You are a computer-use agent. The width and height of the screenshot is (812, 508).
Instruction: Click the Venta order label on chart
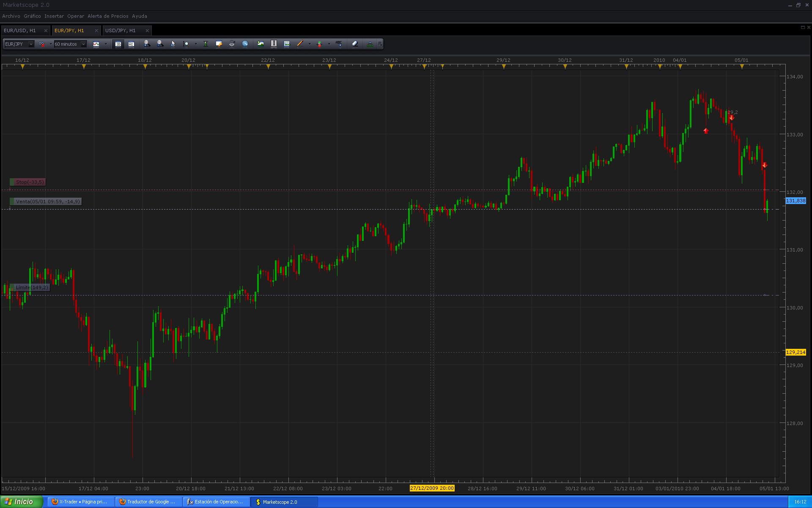click(47, 202)
